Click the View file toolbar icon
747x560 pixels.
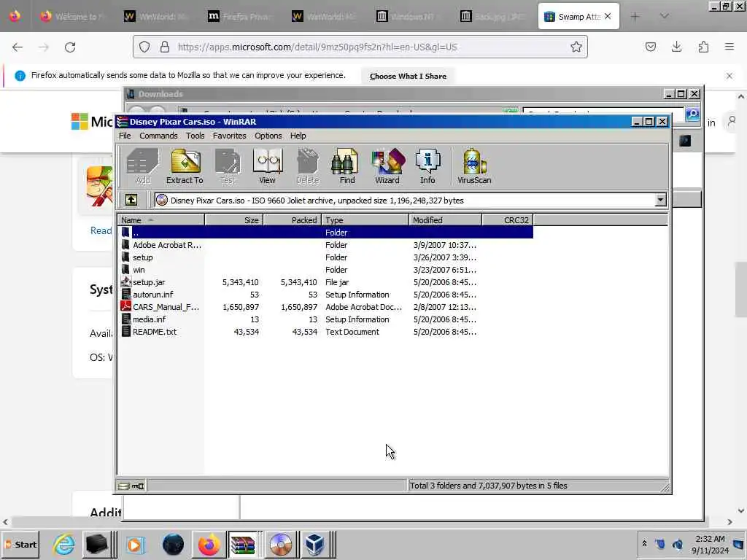[267, 166]
